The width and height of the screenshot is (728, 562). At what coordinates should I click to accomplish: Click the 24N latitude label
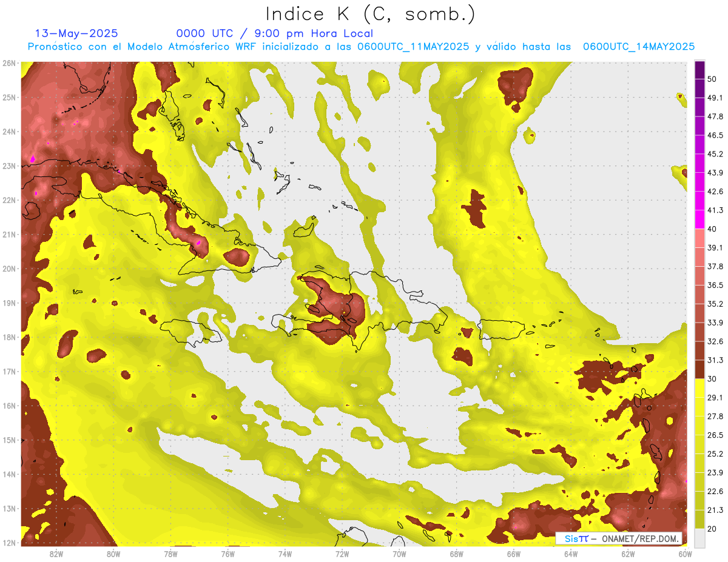(x=9, y=132)
